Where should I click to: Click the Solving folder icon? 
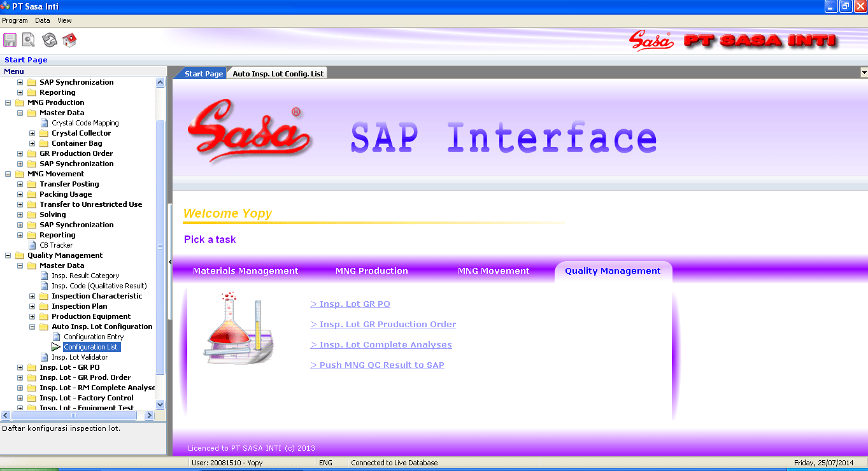[32, 214]
